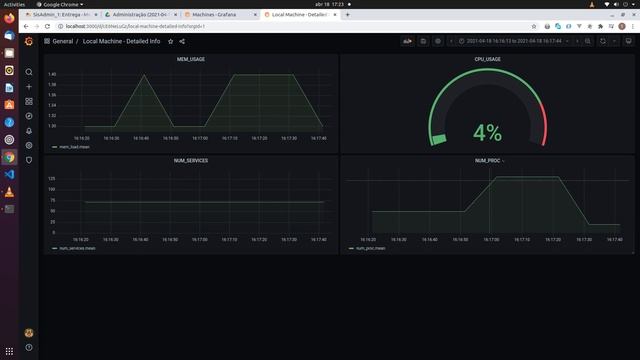Open the Grafana home logo
640x360 pixels.
pyautogui.click(x=29, y=41)
